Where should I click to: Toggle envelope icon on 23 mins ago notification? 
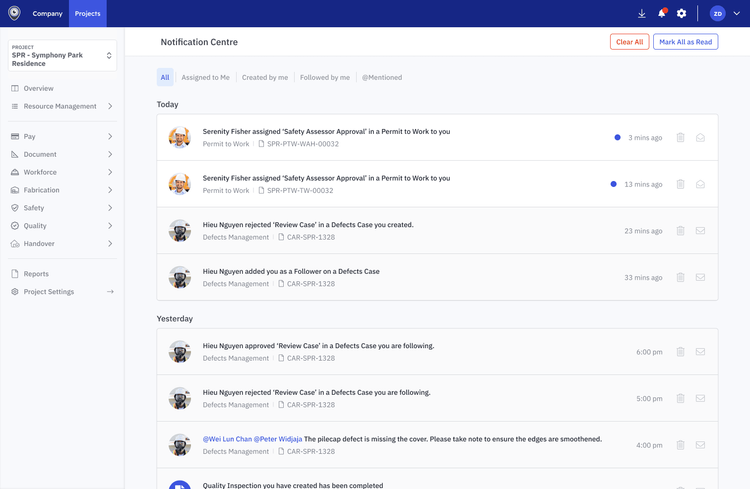pyautogui.click(x=700, y=231)
